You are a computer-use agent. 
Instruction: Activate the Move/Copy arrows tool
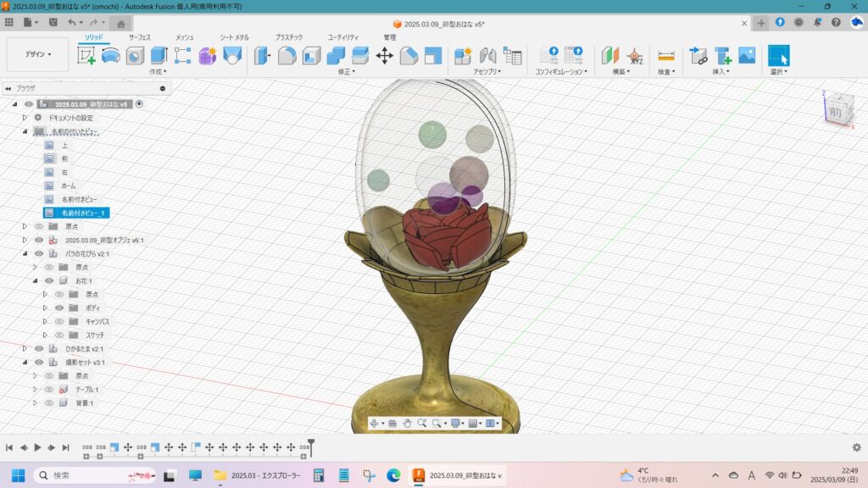coord(384,56)
